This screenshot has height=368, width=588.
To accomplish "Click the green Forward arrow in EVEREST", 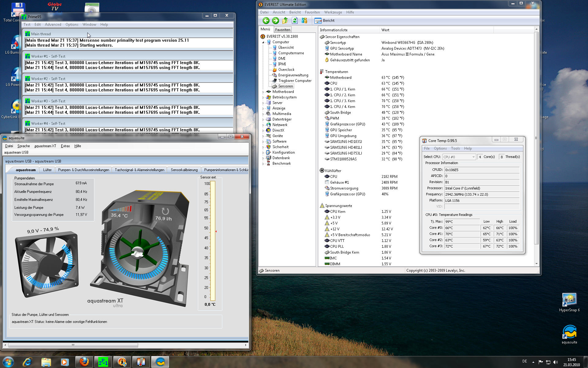I will tap(275, 21).
